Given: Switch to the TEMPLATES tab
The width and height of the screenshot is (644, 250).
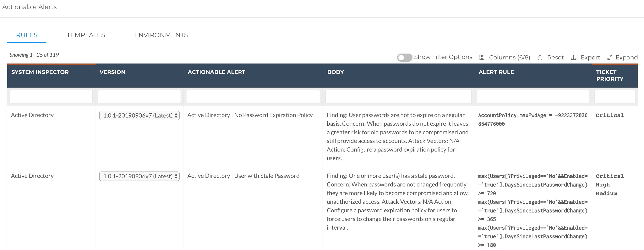Looking at the screenshot, I should (x=86, y=35).
